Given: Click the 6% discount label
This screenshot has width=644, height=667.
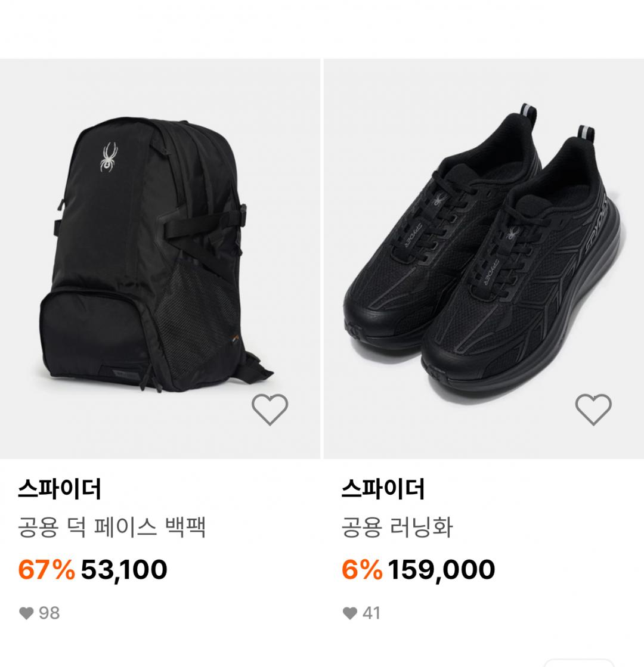Looking at the screenshot, I should pos(361,570).
